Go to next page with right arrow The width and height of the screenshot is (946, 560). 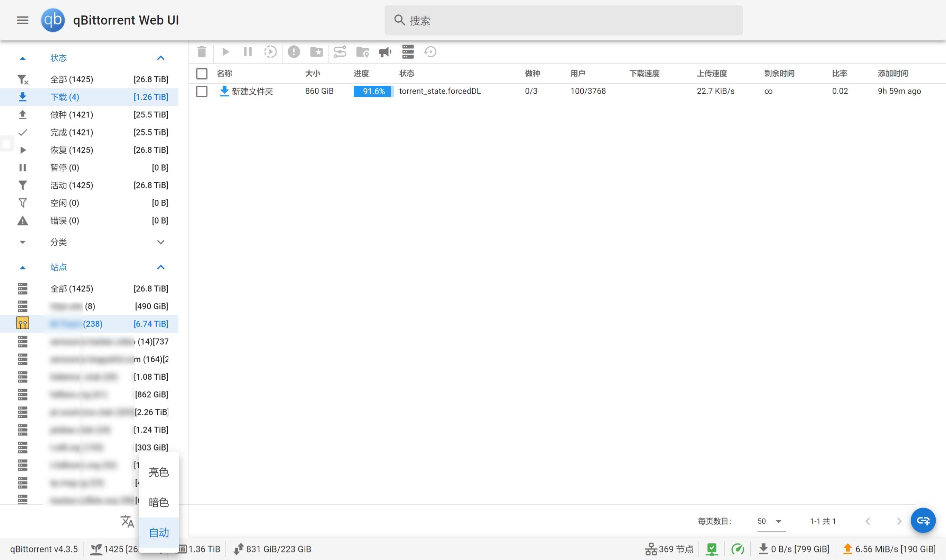click(x=899, y=521)
